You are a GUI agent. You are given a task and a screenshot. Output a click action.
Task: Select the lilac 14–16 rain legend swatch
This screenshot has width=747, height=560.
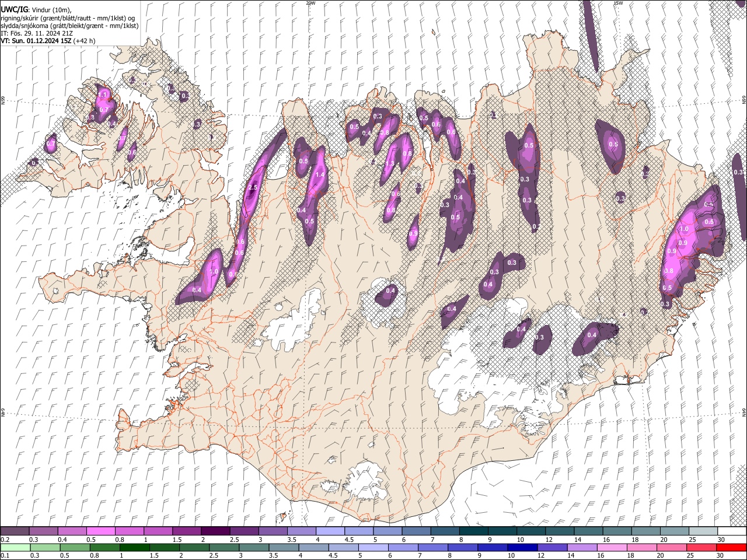tap(583, 548)
